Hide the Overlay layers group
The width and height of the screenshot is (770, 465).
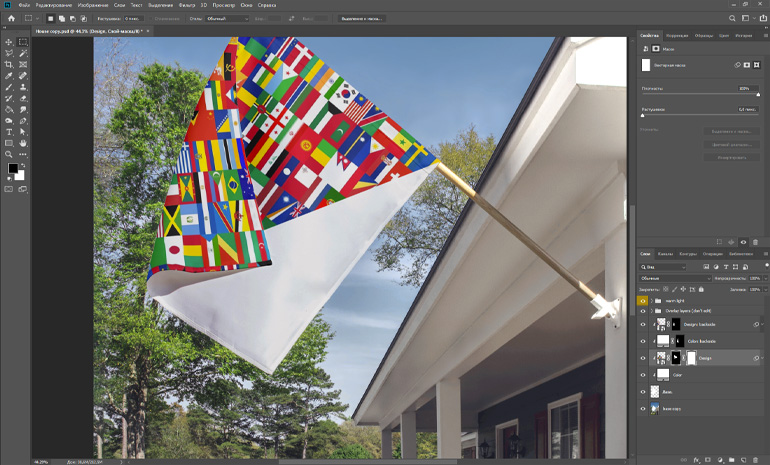[642, 311]
